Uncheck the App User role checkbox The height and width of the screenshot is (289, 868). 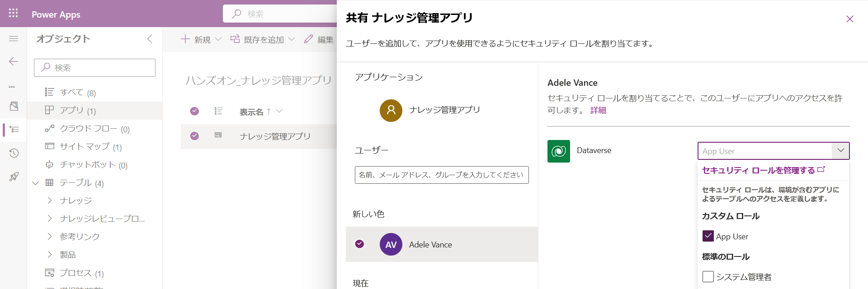tap(708, 236)
